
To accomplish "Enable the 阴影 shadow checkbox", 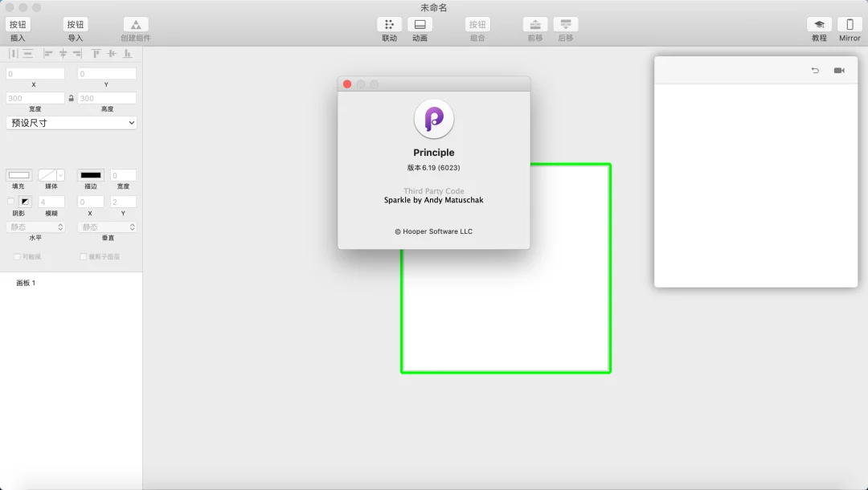I will (x=11, y=202).
